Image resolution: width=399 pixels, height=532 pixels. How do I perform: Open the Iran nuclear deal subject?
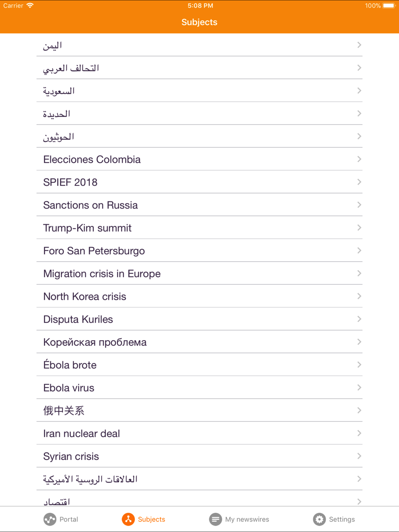click(82, 433)
